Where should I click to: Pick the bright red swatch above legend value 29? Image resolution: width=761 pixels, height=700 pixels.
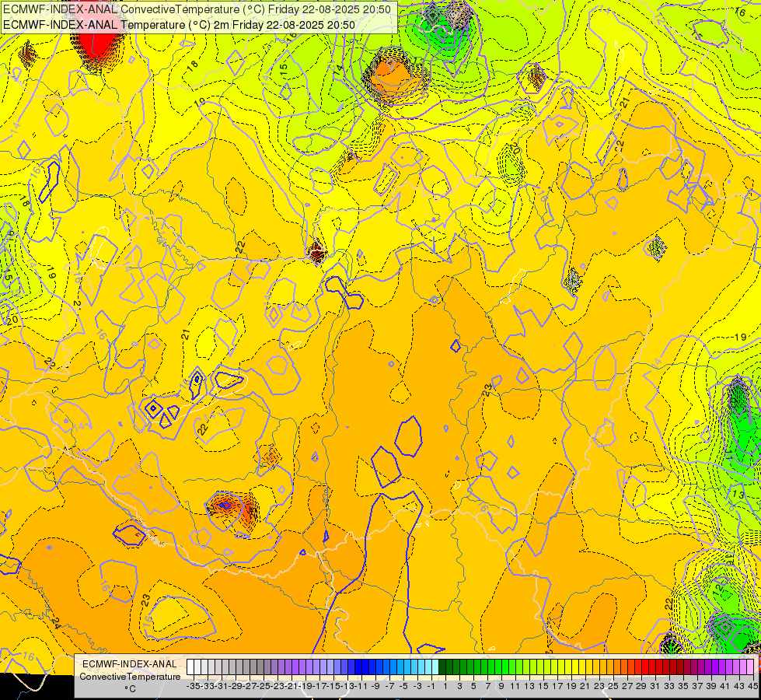tap(645, 667)
